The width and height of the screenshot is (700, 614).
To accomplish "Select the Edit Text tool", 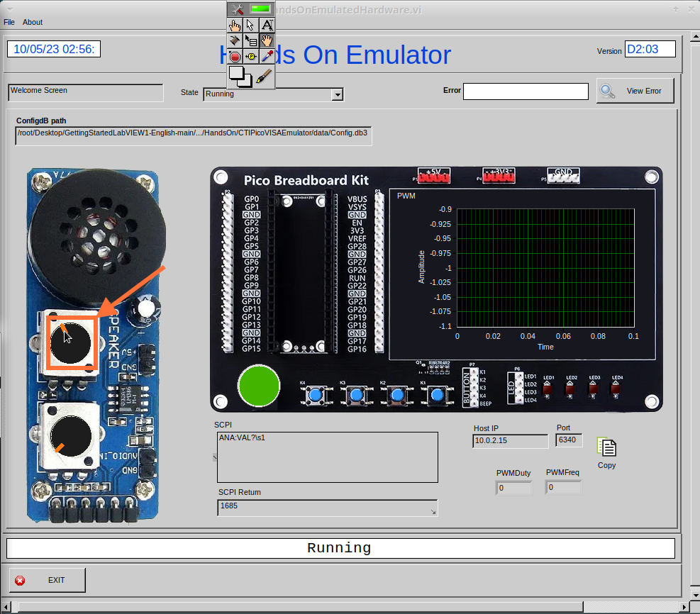I will click(267, 25).
